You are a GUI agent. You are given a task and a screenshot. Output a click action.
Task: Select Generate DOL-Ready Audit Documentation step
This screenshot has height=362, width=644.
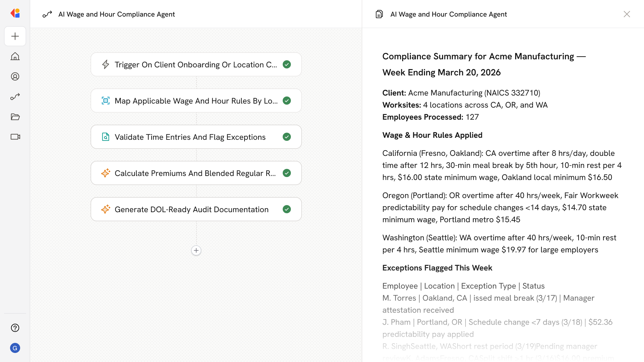click(191, 209)
